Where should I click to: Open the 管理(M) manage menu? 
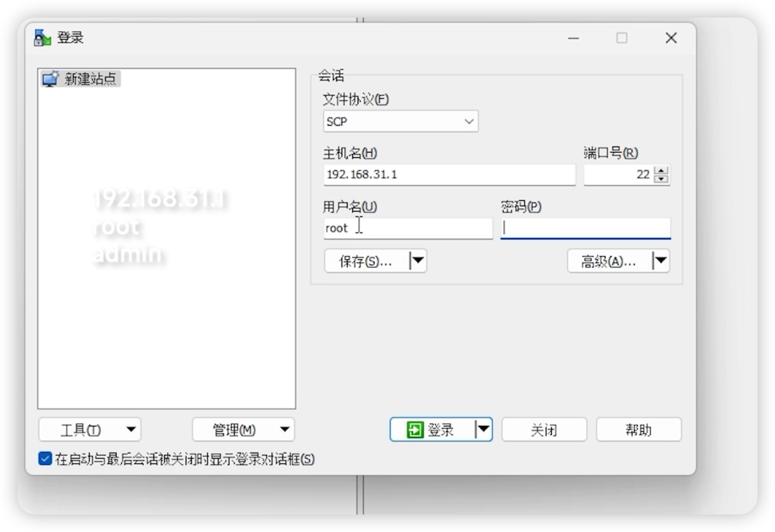click(x=244, y=430)
